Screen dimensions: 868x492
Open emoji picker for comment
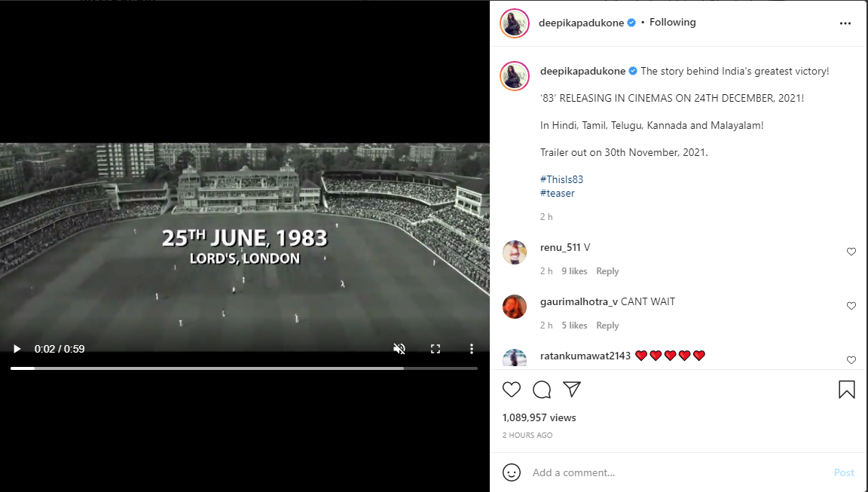pyautogui.click(x=512, y=472)
